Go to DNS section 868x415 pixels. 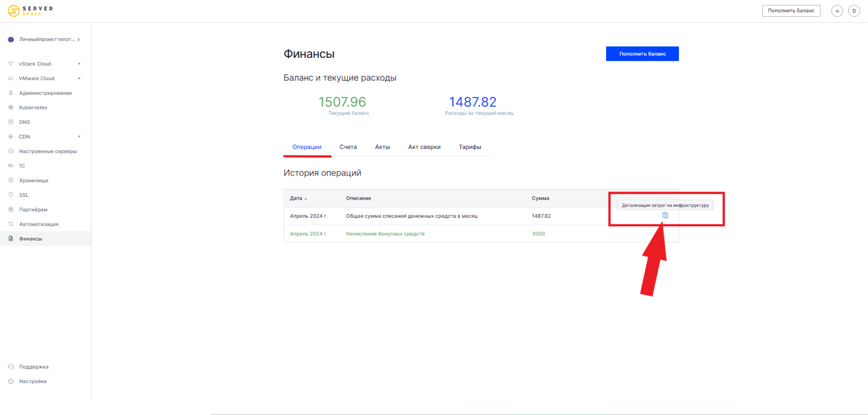coord(25,122)
